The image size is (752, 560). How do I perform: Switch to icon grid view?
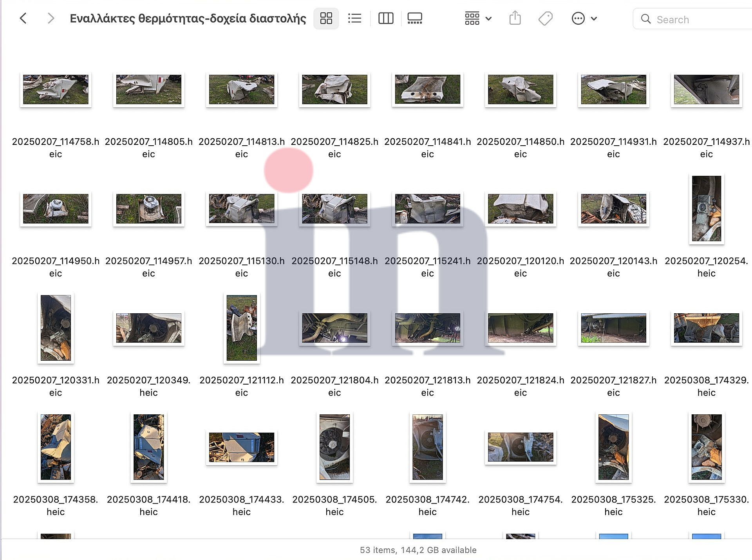pyautogui.click(x=326, y=18)
